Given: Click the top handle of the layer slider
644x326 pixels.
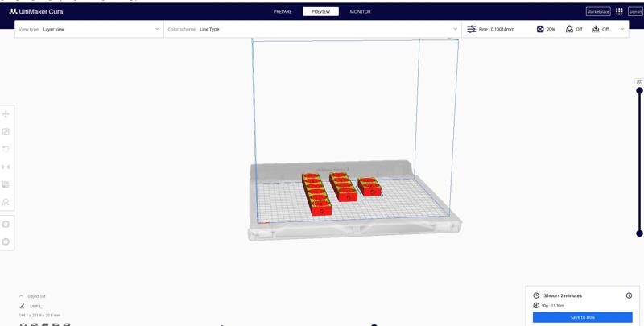Looking at the screenshot, I should pos(639,90).
